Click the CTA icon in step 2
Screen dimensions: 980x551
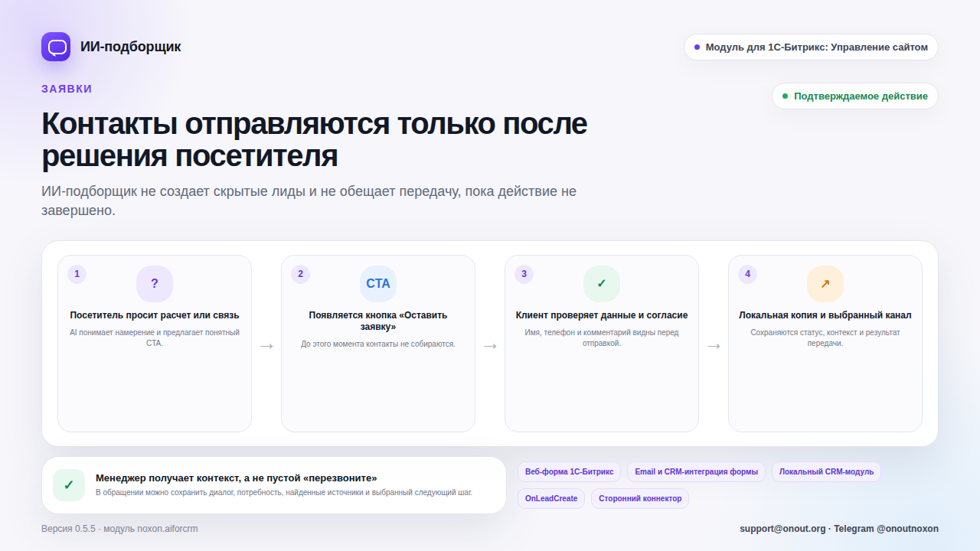click(378, 284)
